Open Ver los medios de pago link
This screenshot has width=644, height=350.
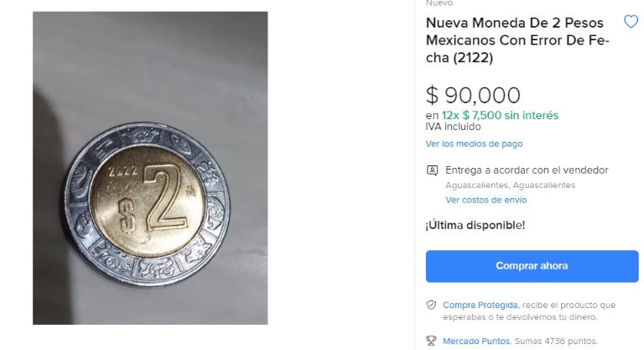(474, 144)
